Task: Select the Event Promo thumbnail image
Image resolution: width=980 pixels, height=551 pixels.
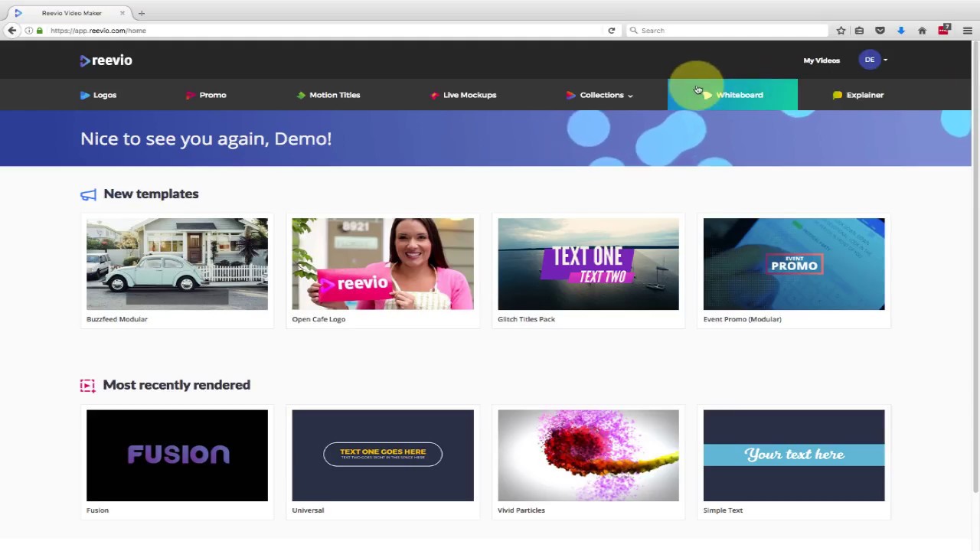Action: click(x=794, y=264)
